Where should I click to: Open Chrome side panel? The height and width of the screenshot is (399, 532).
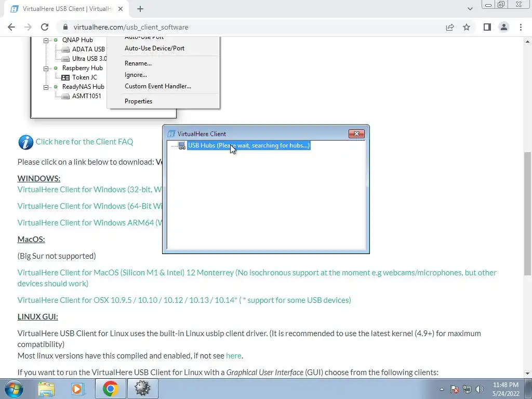pyautogui.click(x=487, y=27)
